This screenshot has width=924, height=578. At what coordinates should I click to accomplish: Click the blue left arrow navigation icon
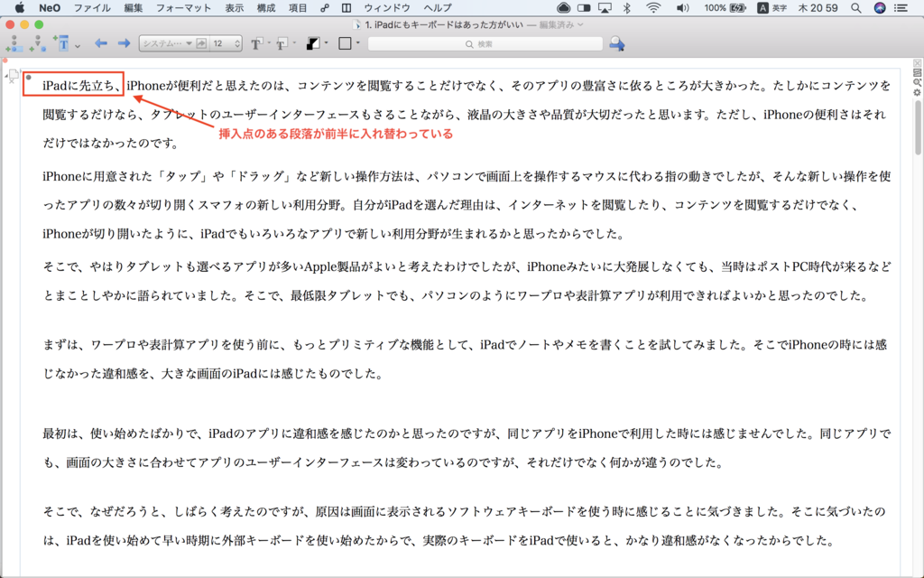point(101,43)
